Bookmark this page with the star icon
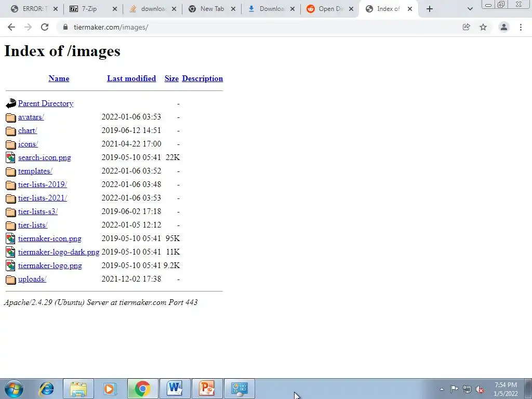Viewport: 532px width, 399px height. click(483, 27)
